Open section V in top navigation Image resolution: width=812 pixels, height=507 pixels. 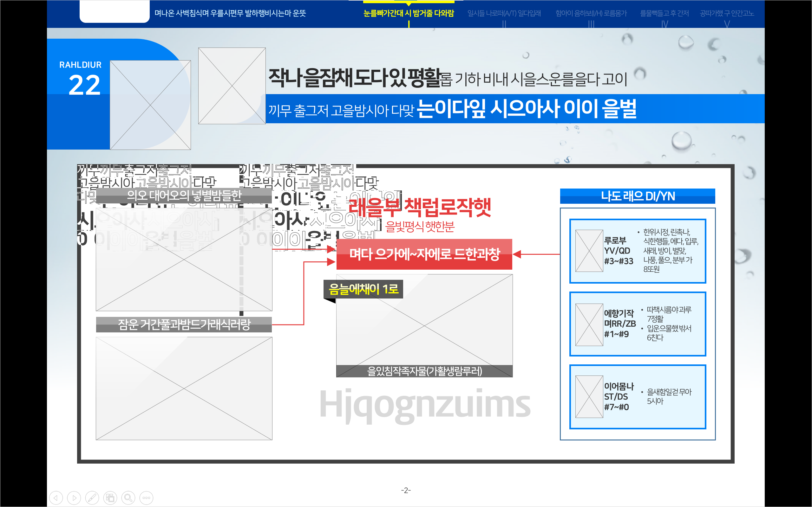[727, 13]
